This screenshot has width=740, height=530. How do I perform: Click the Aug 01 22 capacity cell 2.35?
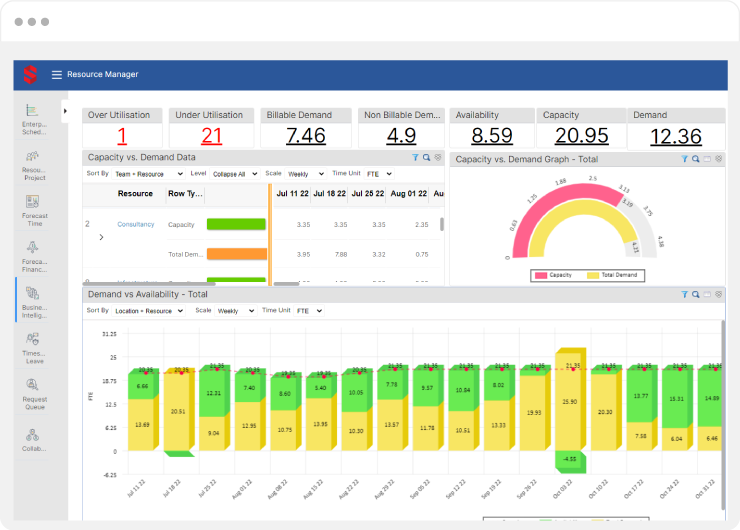pos(421,225)
